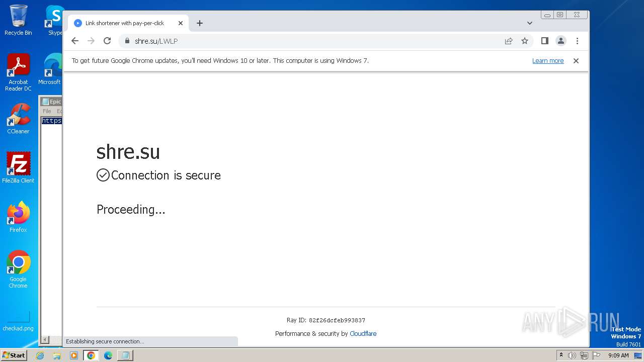
Task: Click the forward navigation arrow
Action: 91,41
